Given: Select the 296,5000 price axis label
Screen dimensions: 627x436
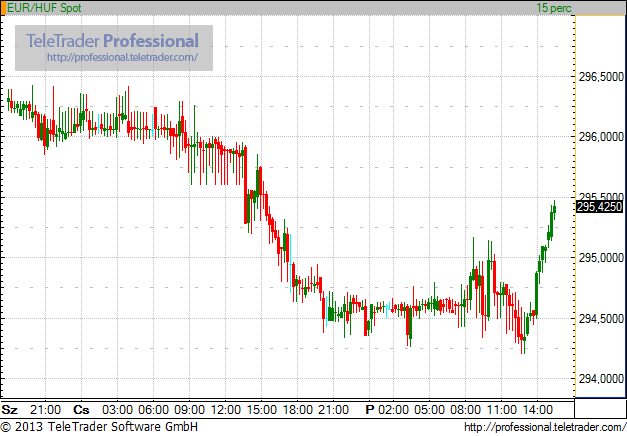Looking at the screenshot, I should point(601,76).
